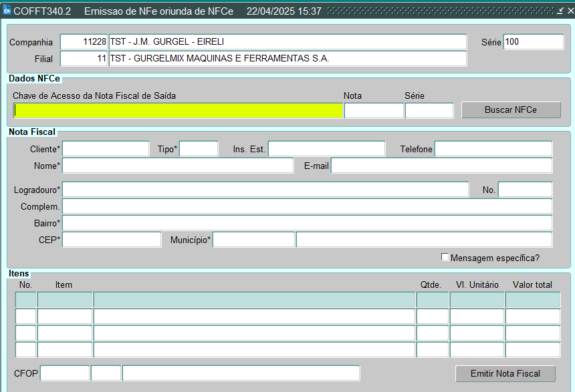
Task: Select the Ins. Est. input field
Action: (326, 149)
